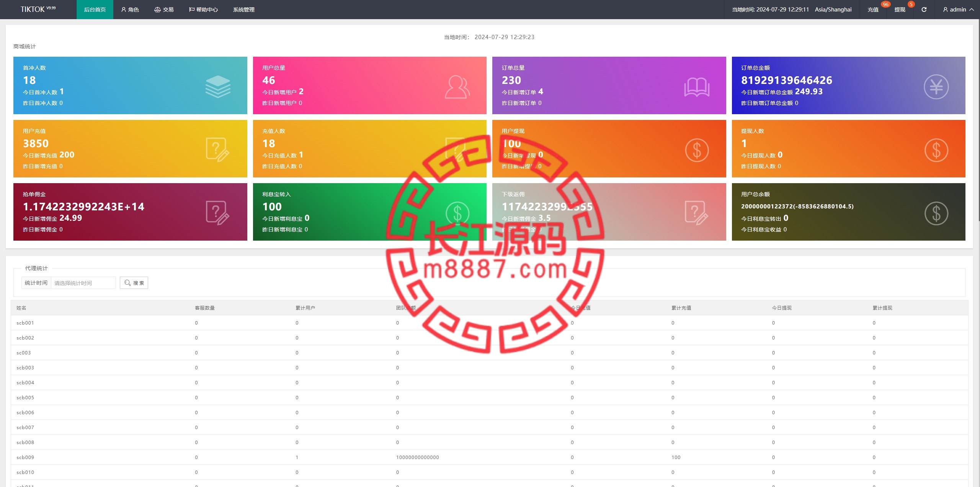Click the scb009 row name
The height and width of the screenshot is (487, 980).
coord(25,457)
